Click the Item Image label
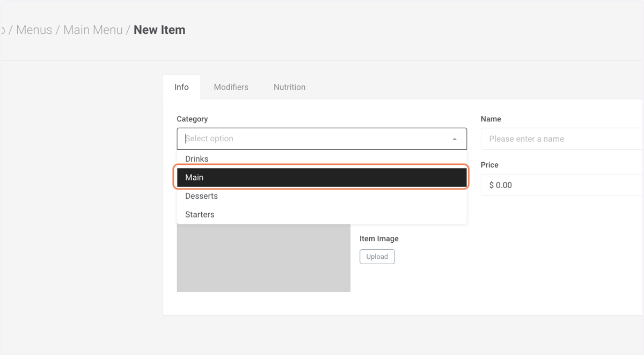Viewport: 644px width, 355px height. [379, 238]
